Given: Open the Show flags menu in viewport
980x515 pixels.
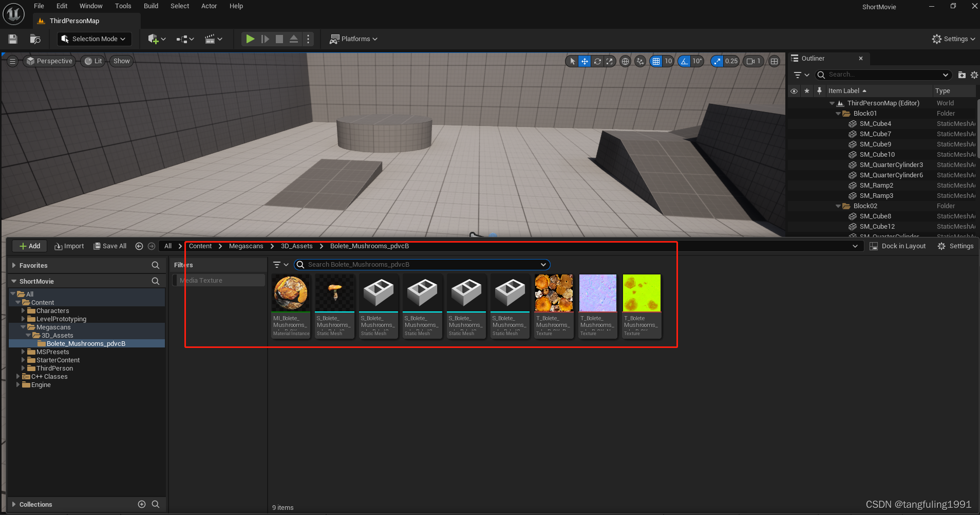Looking at the screenshot, I should pyautogui.click(x=122, y=61).
